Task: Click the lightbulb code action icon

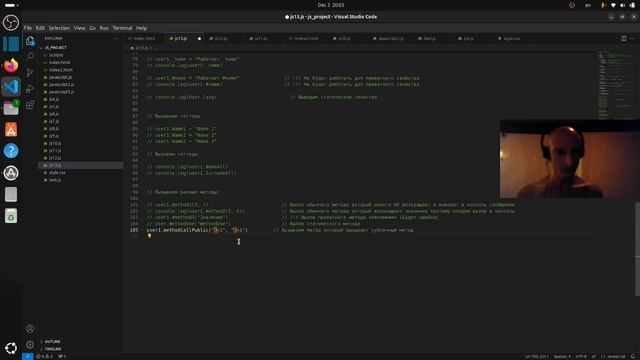Action: click(x=149, y=236)
